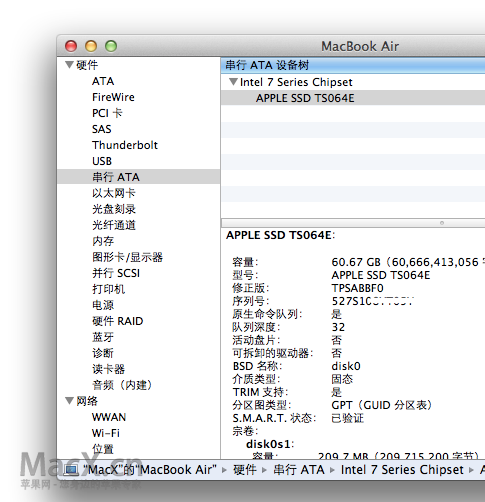Screen dimensions: 485x502
Task: Click 硬件 in the bottom path bar
Action: pos(245,470)
